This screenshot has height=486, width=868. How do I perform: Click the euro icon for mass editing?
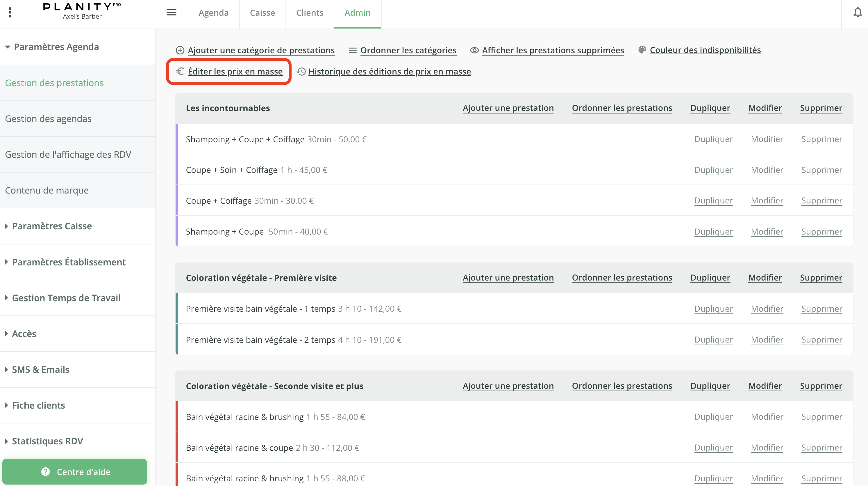(180, 71)
